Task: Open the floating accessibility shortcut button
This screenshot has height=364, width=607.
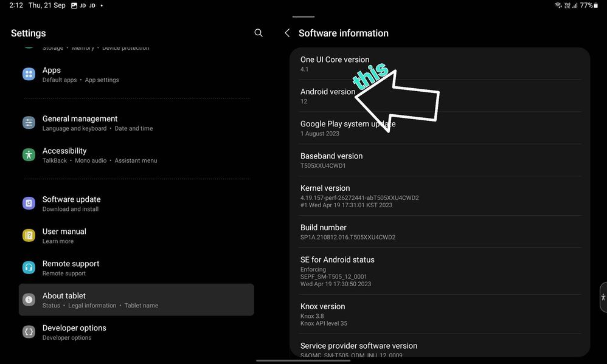Action: (x=603, y=297)
